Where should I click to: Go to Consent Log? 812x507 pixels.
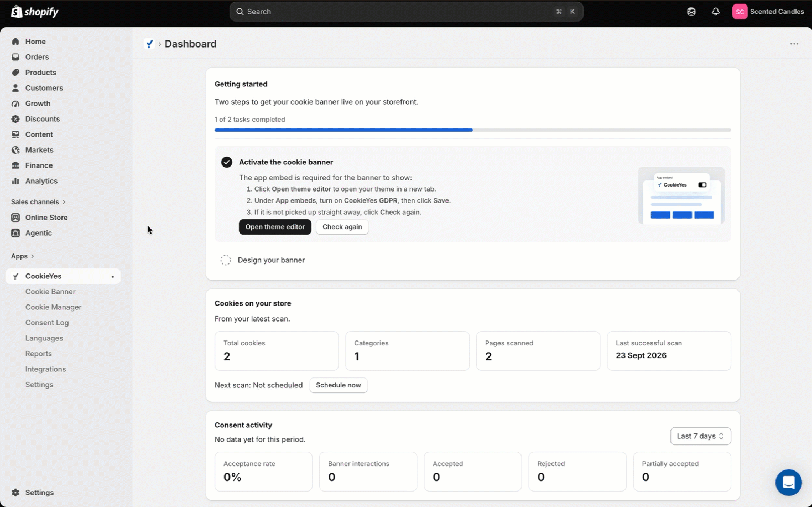pyautogui.click(x=47, y=323)
